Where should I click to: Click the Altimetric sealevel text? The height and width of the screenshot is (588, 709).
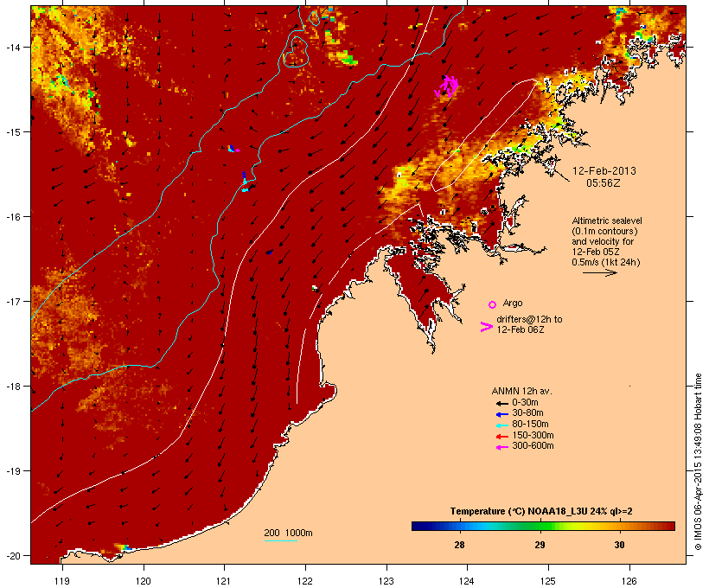pyautogui.click(x=607, y=220)
